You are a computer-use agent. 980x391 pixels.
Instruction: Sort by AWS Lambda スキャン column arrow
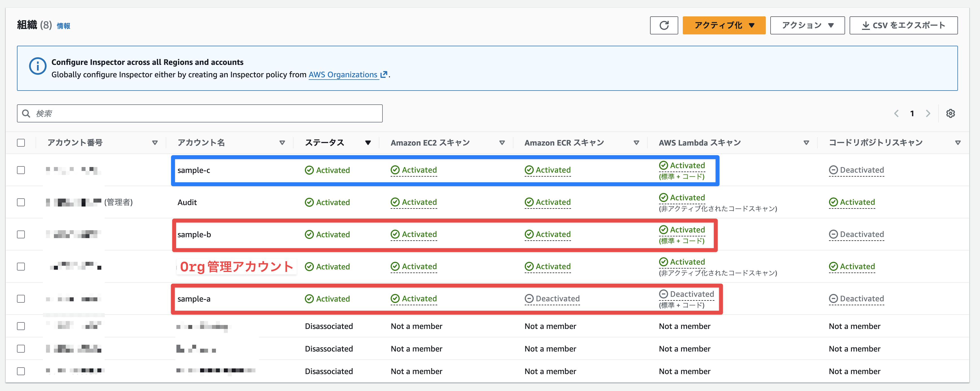pyautogui.click(x=806, y=143)
